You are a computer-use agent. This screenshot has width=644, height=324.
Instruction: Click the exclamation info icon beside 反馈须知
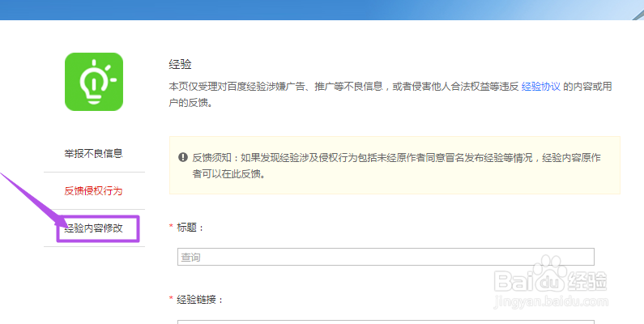click(x=183, y=156)
